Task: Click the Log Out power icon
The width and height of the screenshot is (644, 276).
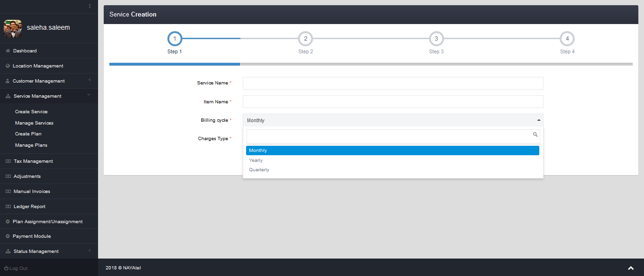Action: 6,268
